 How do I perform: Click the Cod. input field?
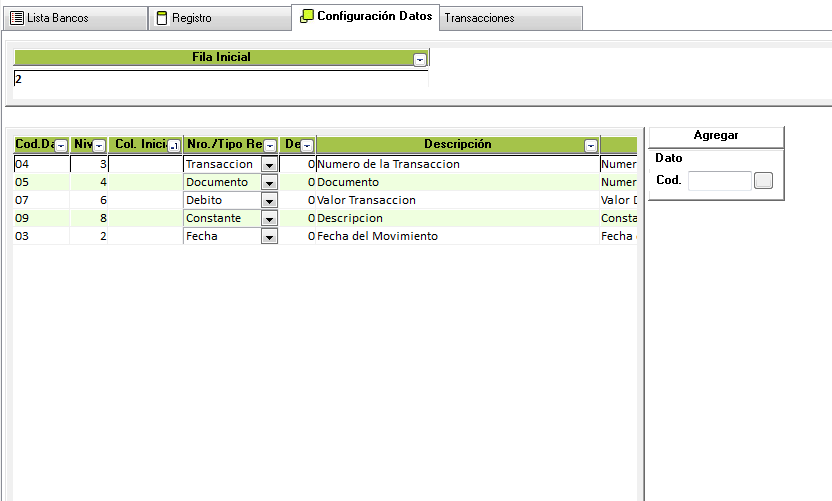[x=720, y=180]
